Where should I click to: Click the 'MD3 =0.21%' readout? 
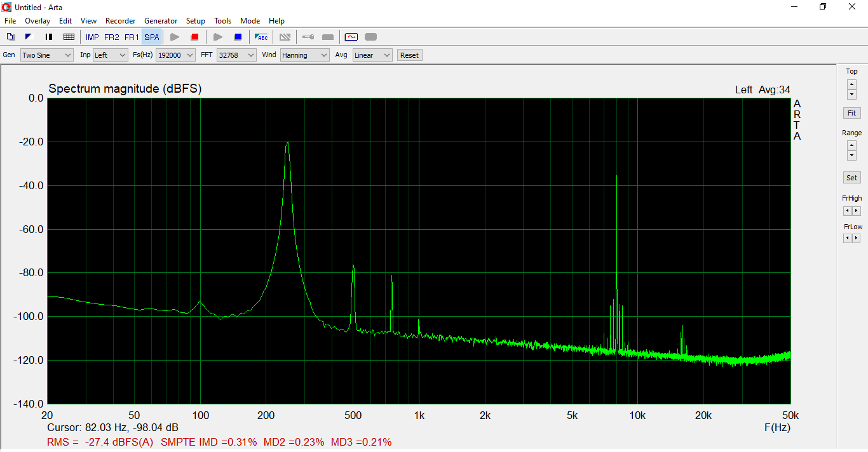(x=362, y=442)
